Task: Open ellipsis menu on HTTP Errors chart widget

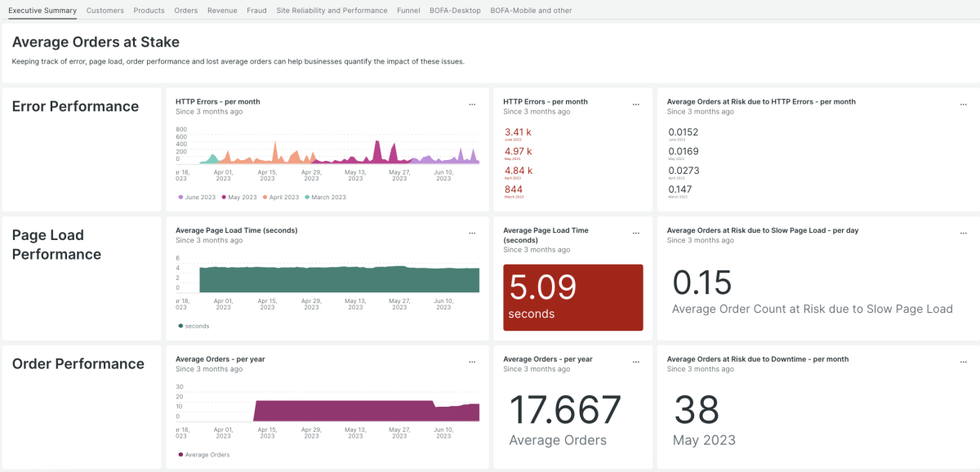Action: (x=472, y=105)
